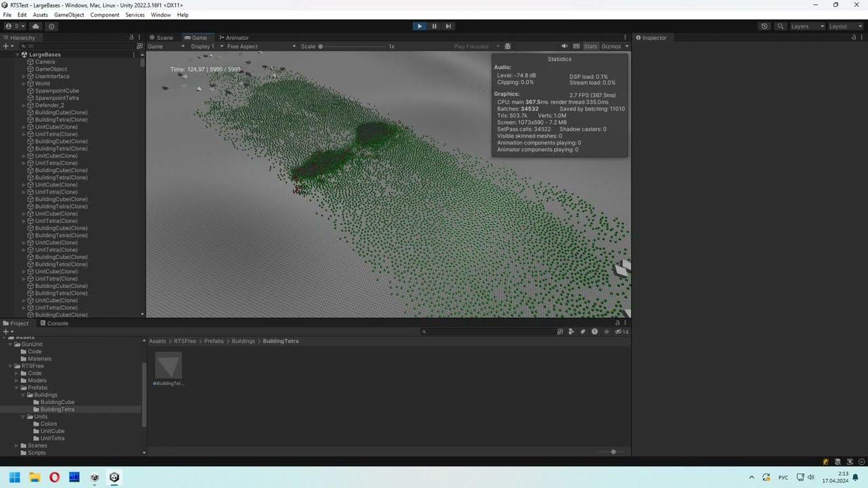
Task: Select the Inspector tab
Action: (650, 38)
